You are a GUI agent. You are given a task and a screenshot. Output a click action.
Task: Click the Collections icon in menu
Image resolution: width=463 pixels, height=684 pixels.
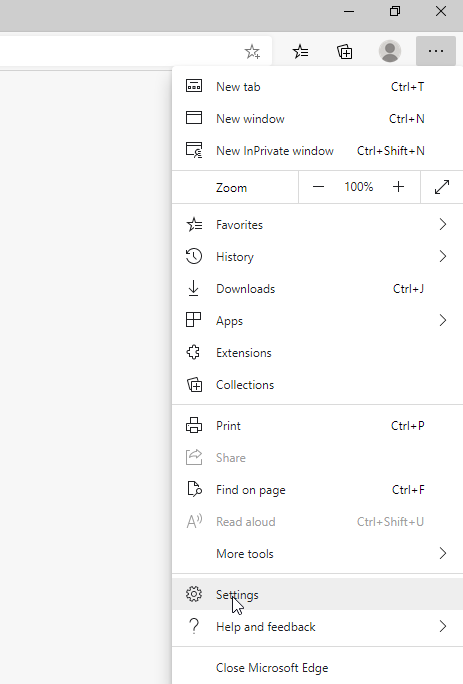click(x=195, y=385)
